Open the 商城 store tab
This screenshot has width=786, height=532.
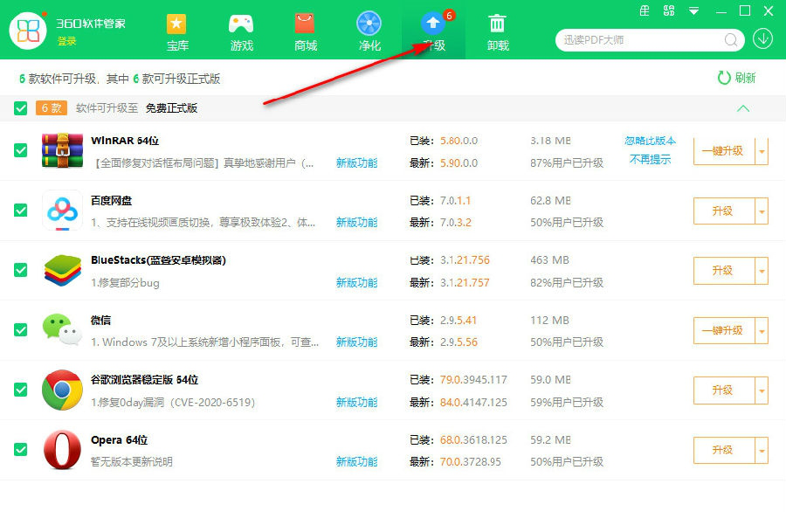(306, 32)
